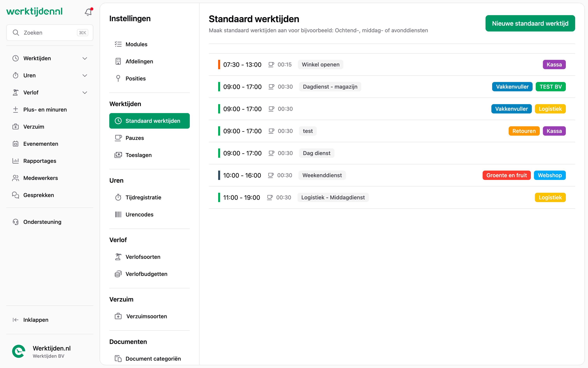Screen dimensions: 588x368
Task: Click the Weekenddienst break time 00:30
Action: coord(285,175)
